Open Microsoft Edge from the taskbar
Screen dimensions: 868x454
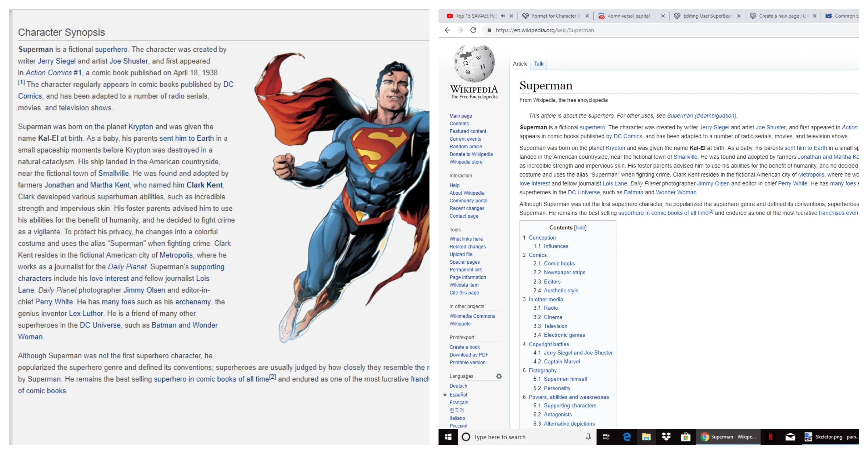(627, 437)
